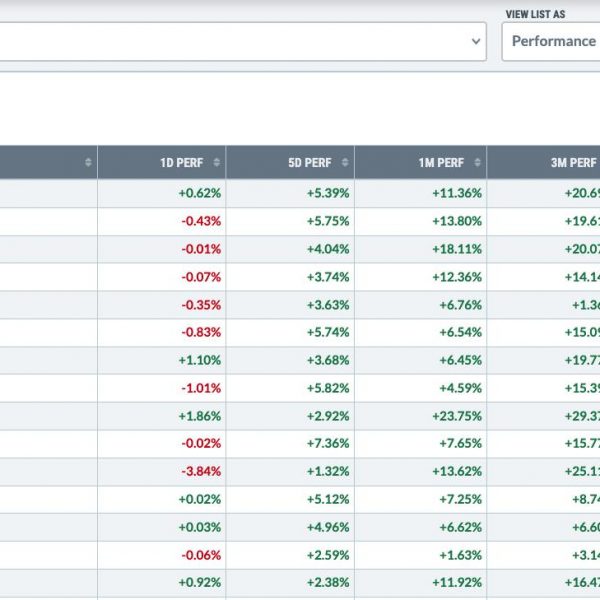Select the +11.36% 1M value
The height and width of the screenshot is (600, 600).
(x=457, y=193)
